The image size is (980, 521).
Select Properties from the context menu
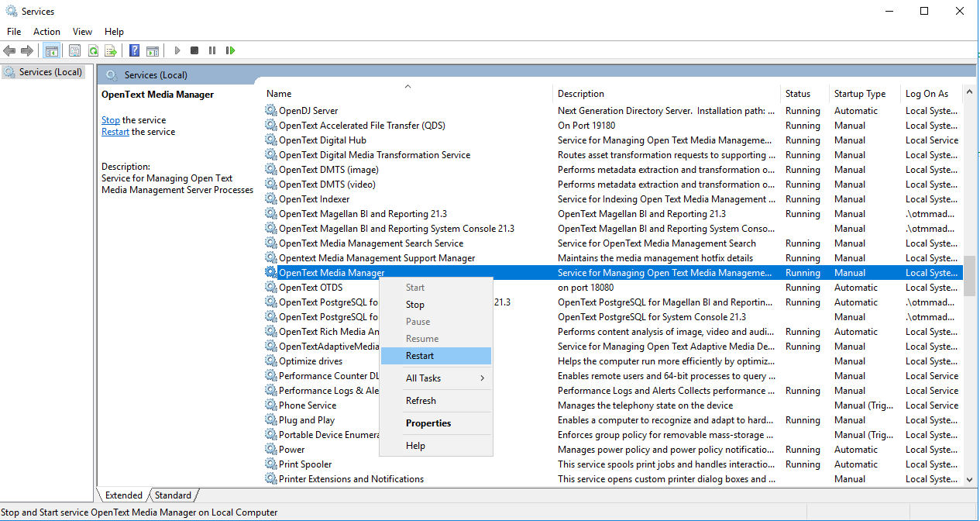428,423
